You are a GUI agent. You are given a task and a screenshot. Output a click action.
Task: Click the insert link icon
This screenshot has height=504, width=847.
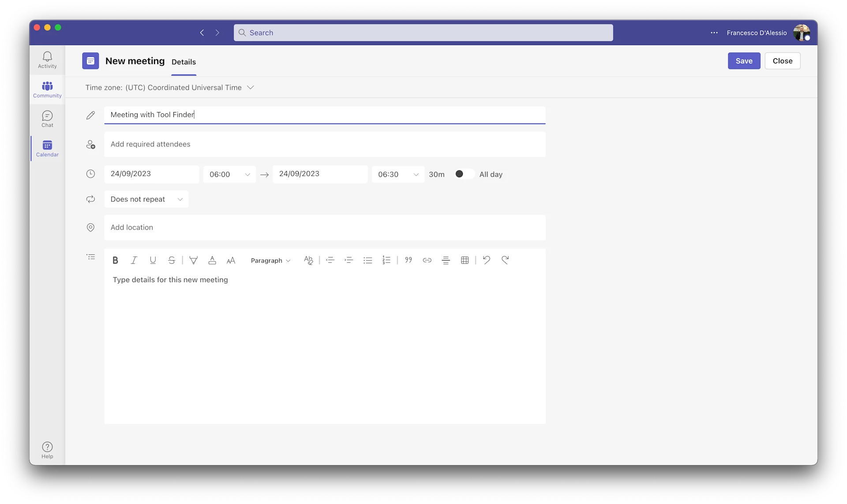point(427,260)
